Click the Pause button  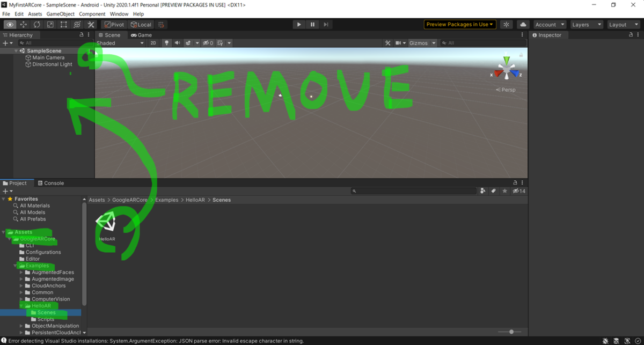[x=312, y=25]
